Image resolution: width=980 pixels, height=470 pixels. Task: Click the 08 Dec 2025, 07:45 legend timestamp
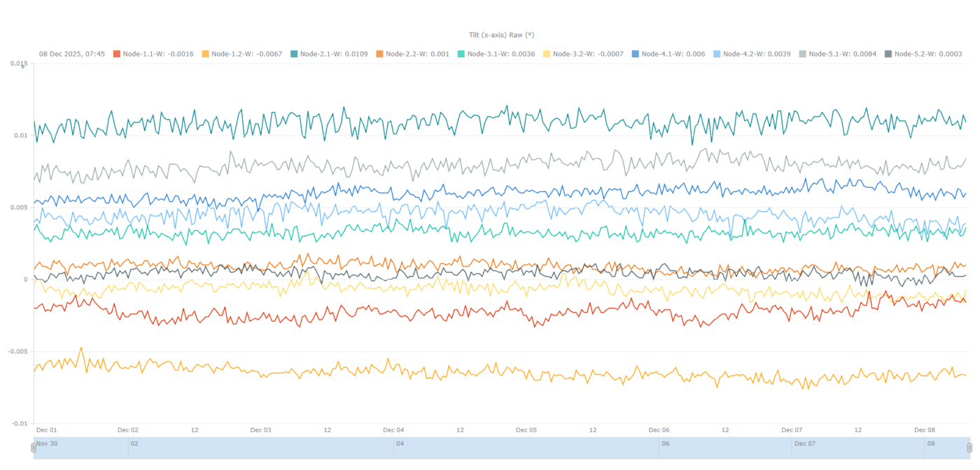(x=72, y=54)
